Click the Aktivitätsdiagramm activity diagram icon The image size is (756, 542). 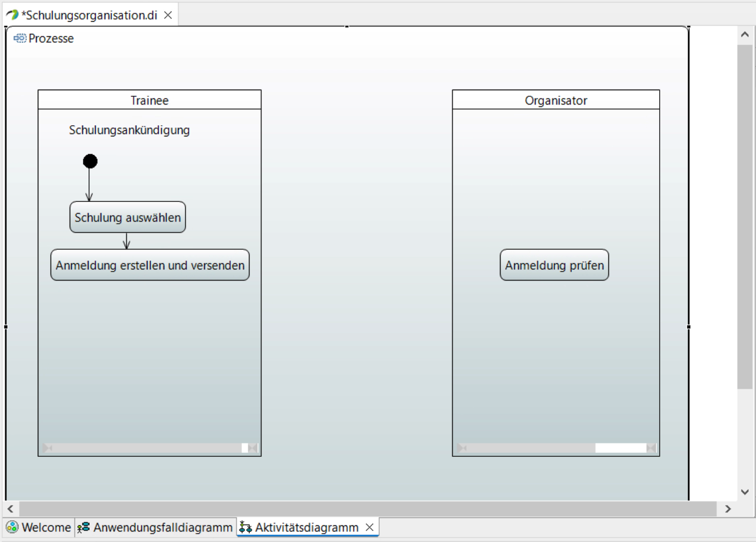coord(246,527)
